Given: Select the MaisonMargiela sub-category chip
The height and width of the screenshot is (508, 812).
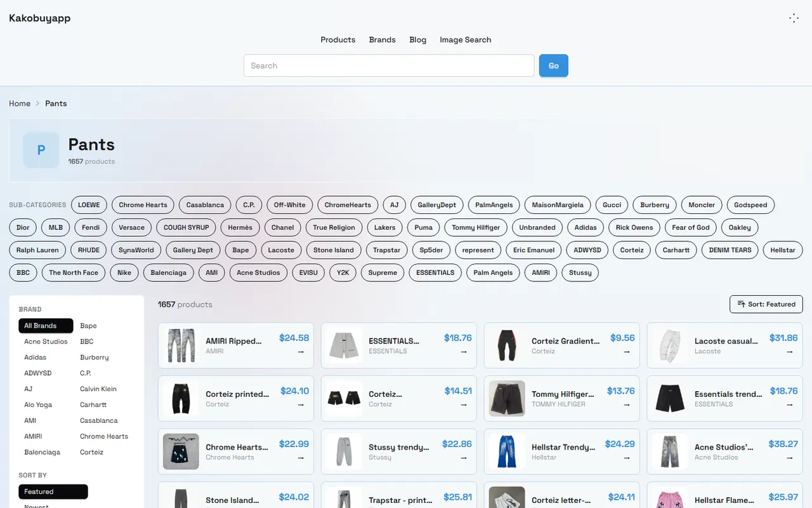Looking at the screenshot, I should click(558, 205).
